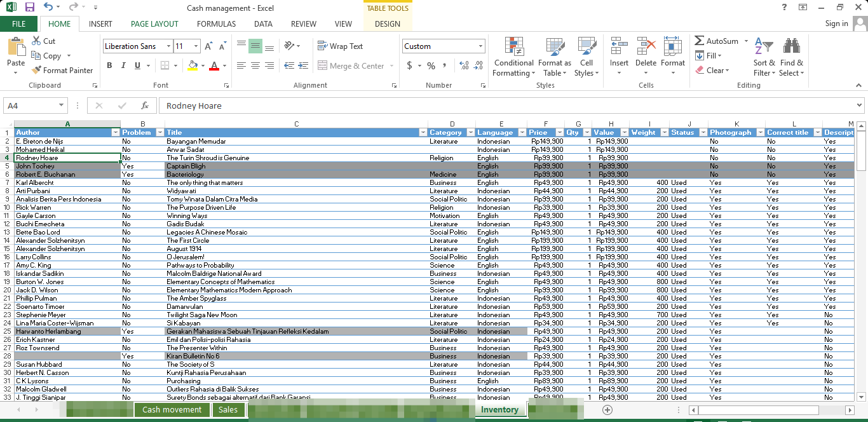
Task: Open the Custom number format dropdown
Action: (481, 46)
